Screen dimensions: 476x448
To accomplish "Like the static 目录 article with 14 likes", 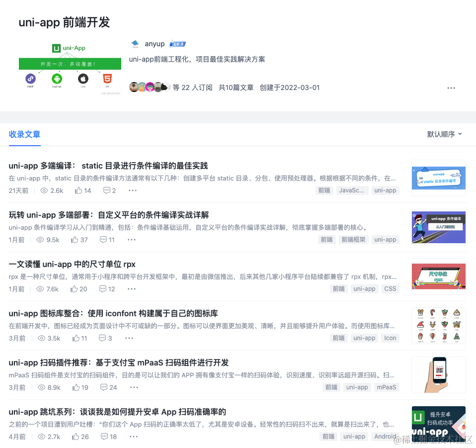I will (79, 190).
